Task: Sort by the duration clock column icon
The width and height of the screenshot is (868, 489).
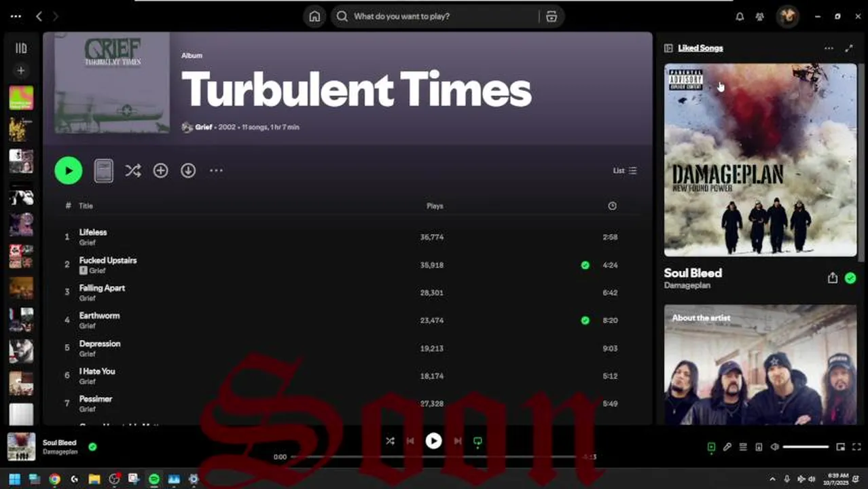Action: coord(612,206)
